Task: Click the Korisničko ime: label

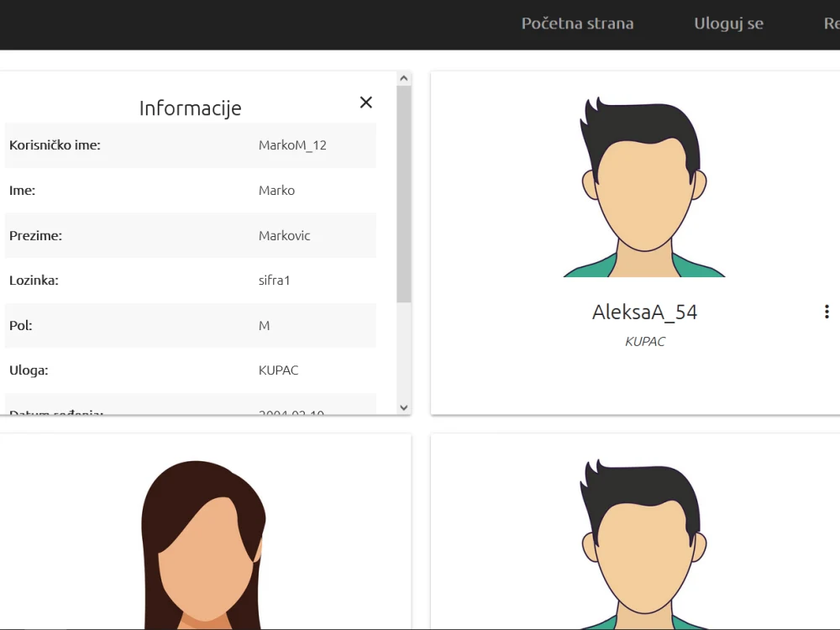Action: [55, 145]
